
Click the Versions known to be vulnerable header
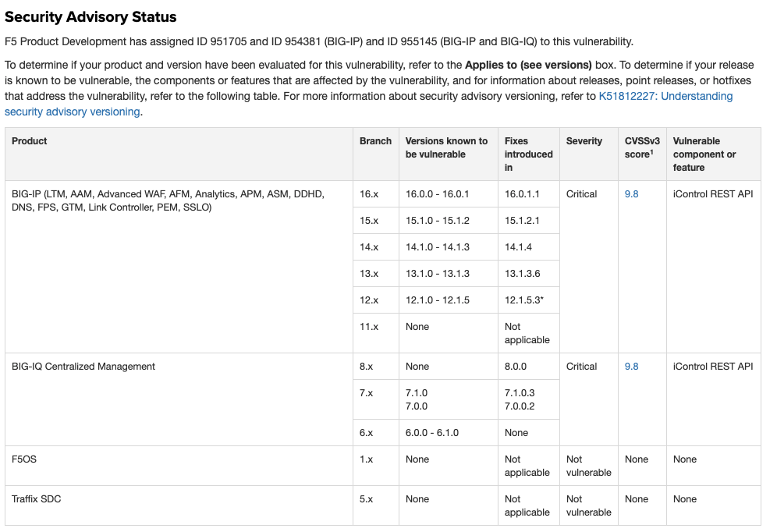point(446,147)
